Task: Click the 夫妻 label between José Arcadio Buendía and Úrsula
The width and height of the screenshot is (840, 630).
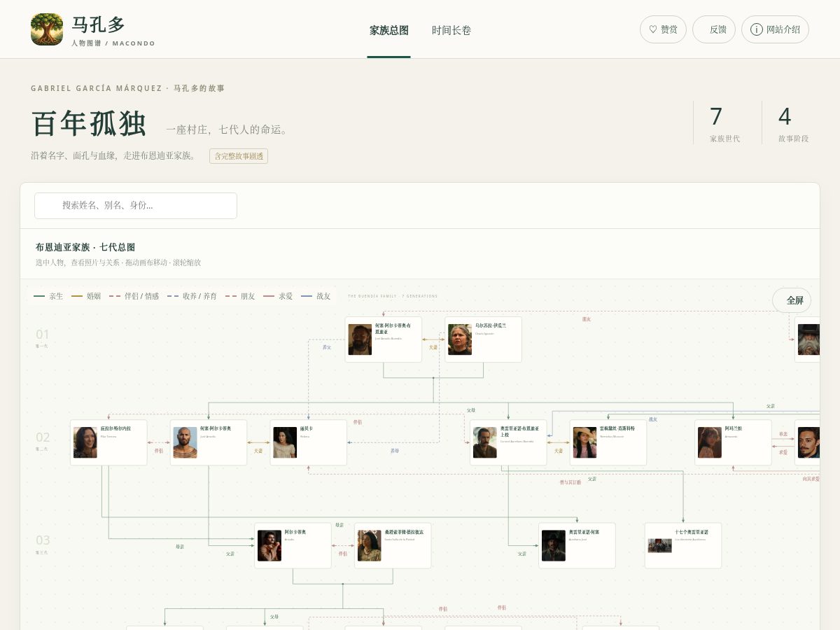Action: tap(433, 347)
